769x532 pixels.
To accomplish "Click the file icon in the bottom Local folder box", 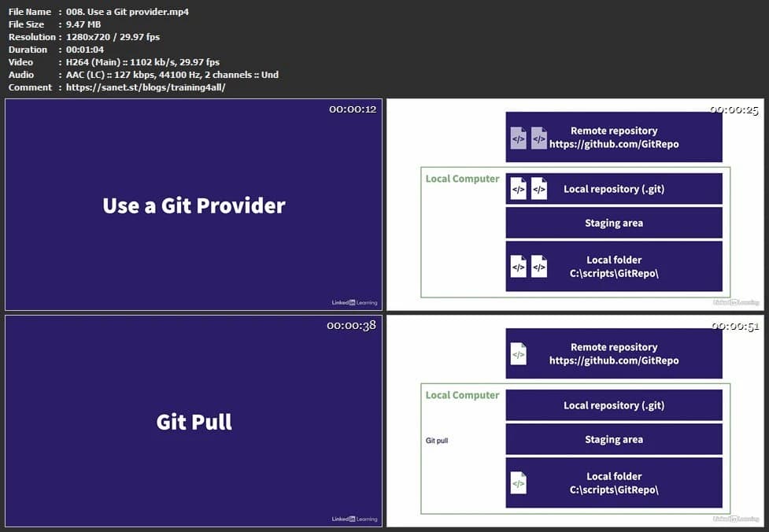I will [517, 482].
